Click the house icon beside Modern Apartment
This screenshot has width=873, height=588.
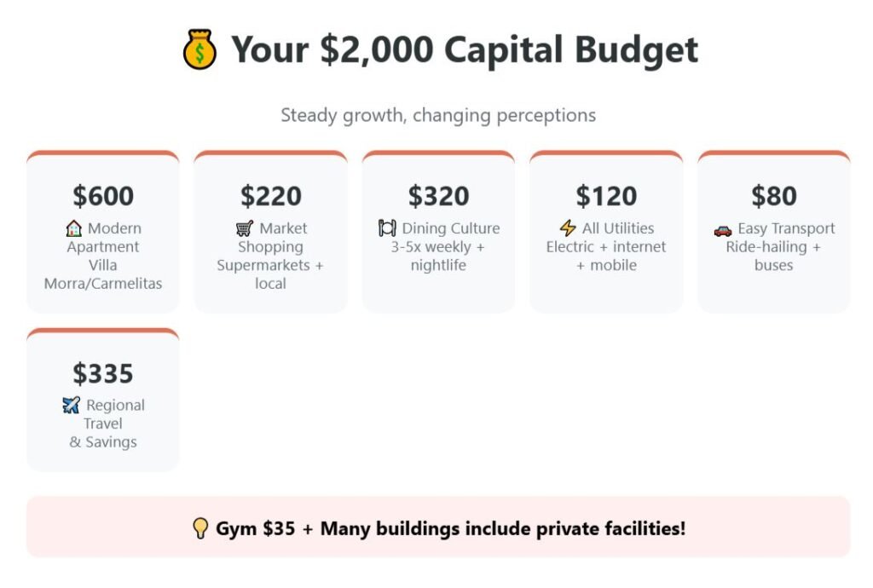(74, 228)
